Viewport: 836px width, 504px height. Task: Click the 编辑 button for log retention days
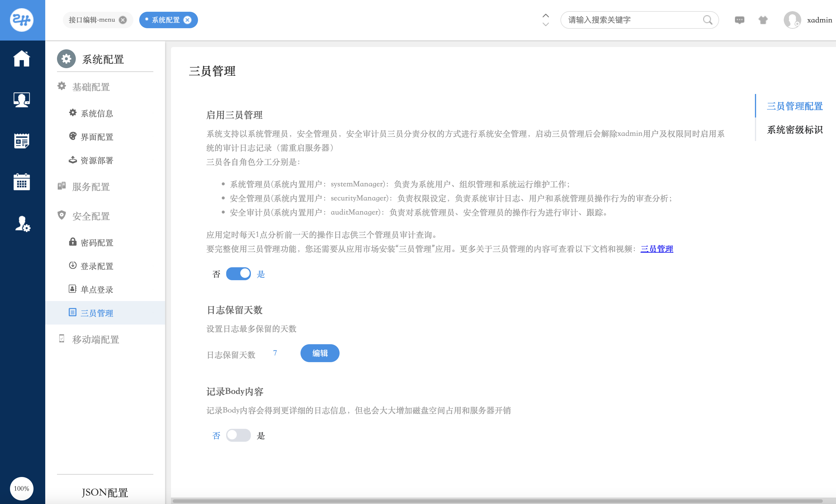[320, 353]
